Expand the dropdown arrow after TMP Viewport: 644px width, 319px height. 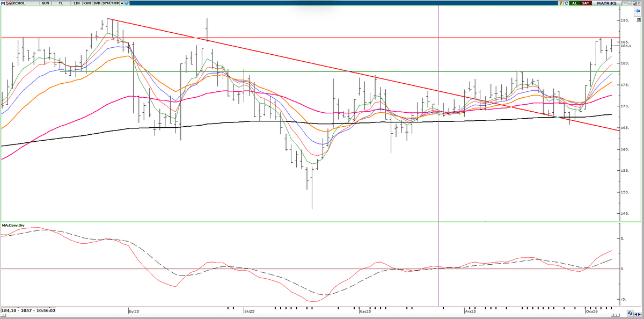point(122,3)
